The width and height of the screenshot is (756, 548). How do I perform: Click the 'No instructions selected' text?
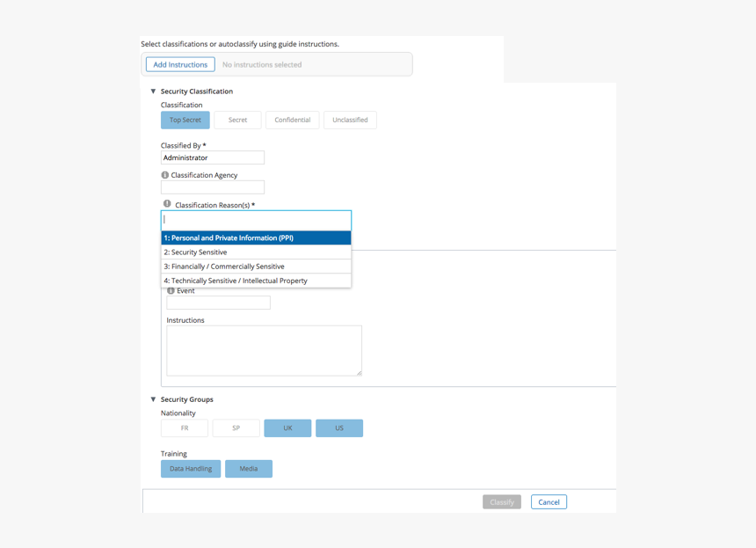coord(262,64)
